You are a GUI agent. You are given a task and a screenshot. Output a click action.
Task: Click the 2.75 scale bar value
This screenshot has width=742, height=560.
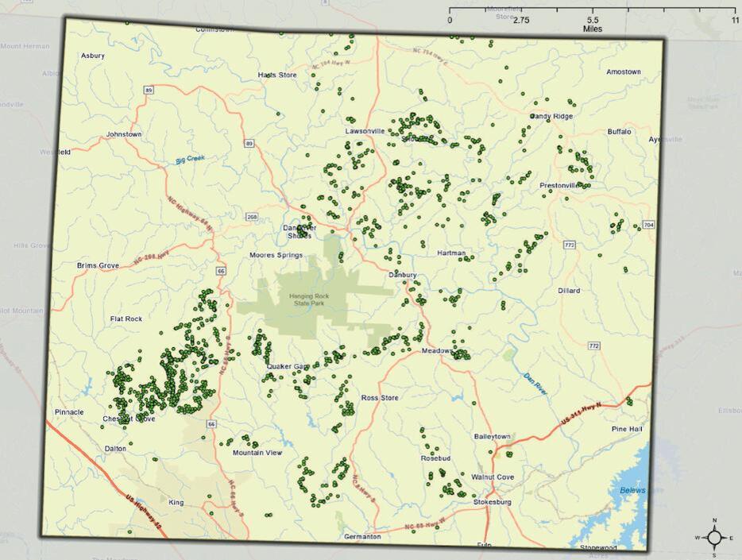[521, 20]
